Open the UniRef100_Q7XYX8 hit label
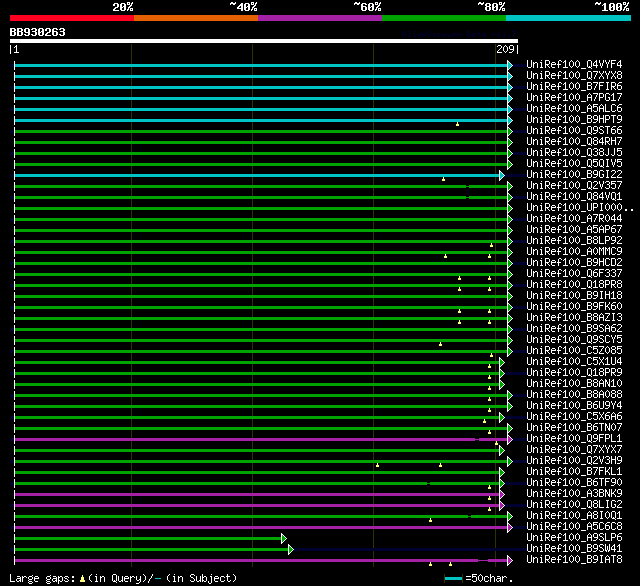 (x=574, y=76)
